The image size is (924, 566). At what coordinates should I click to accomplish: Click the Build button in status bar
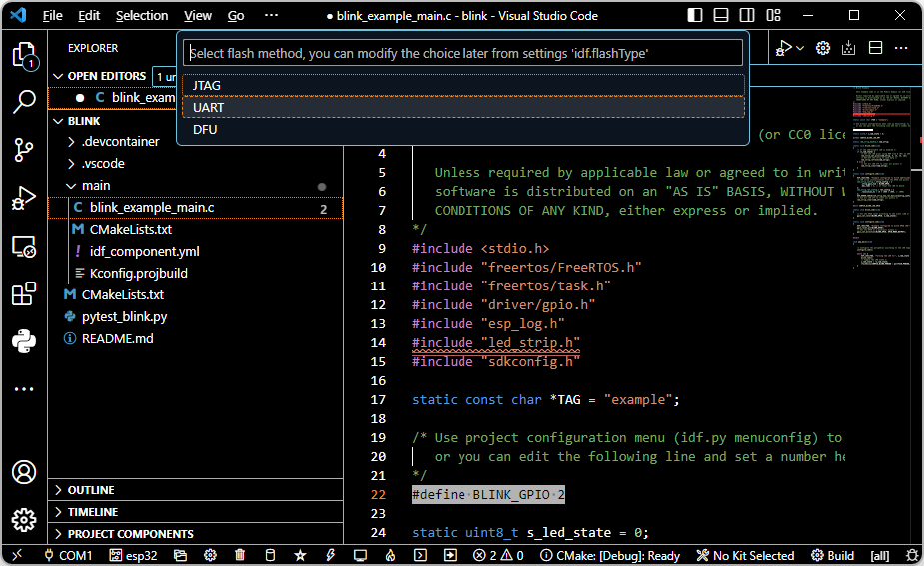coord(832,555)
